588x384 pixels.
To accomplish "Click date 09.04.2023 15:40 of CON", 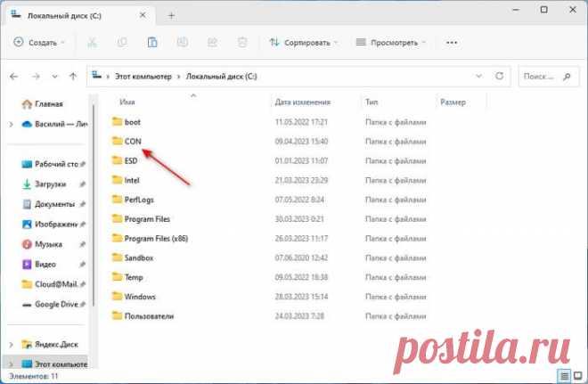I will 301,142.
